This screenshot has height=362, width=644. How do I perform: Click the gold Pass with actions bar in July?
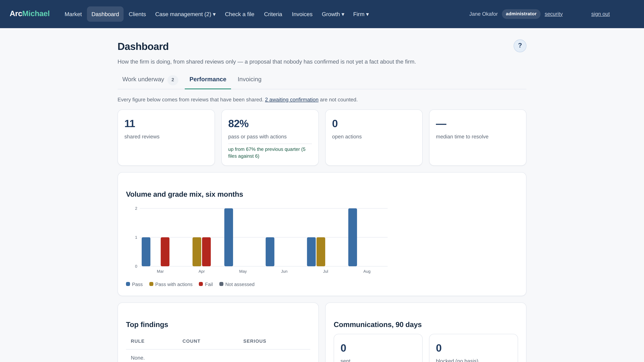321,252
